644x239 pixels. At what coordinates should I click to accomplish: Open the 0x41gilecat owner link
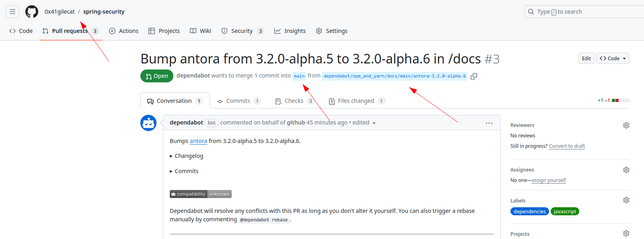coord(60,12)
